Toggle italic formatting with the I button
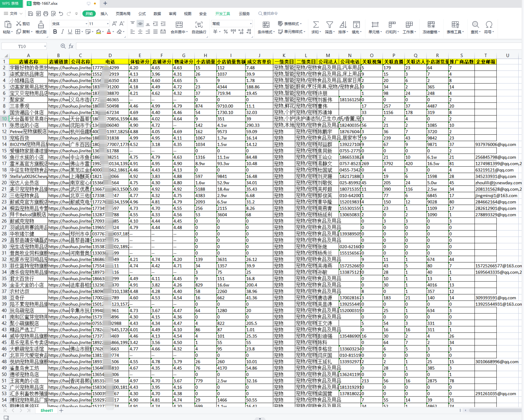Screen dimensions: 524x420 63,32
